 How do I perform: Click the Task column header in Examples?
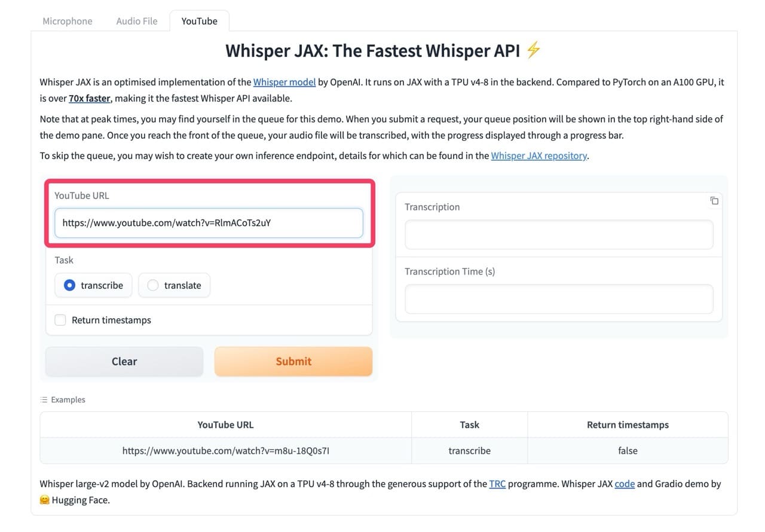pos(470,425)
